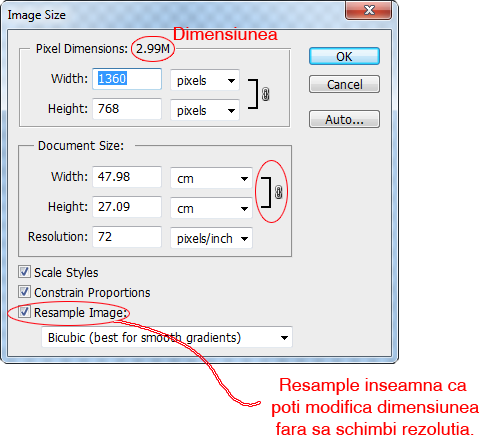Open the pixel height units dropdown

click(205, 110)
